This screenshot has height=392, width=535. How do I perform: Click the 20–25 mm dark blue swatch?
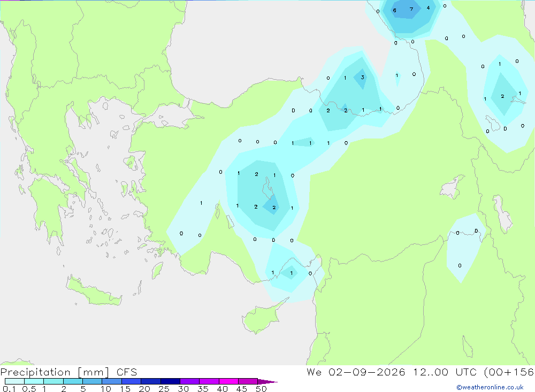point(151,381)
